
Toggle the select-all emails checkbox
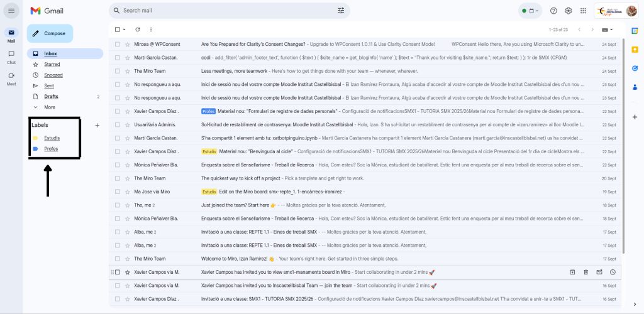(x=117, y=30)
